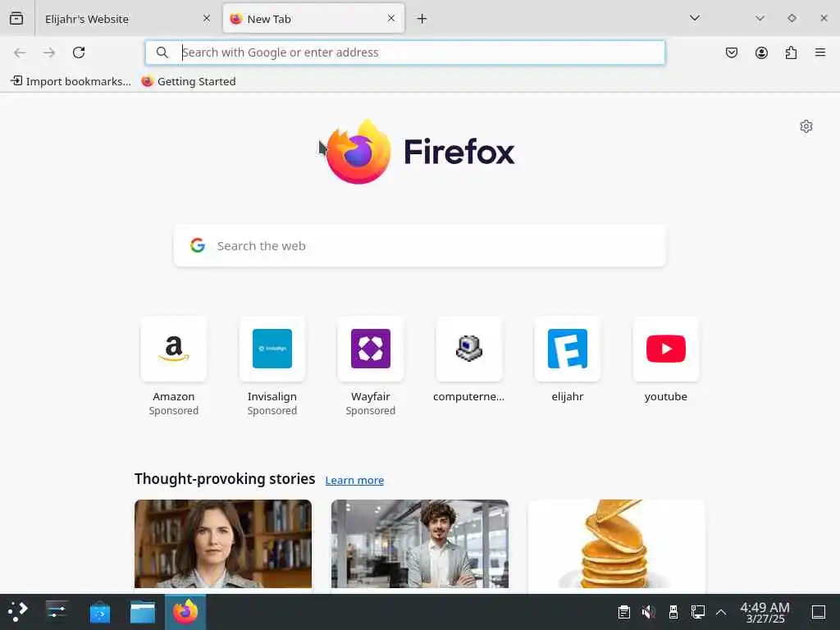The height and width of the screenshot is (630, 840).
Task: Click the address bar search field
Action: pos(405,52)
